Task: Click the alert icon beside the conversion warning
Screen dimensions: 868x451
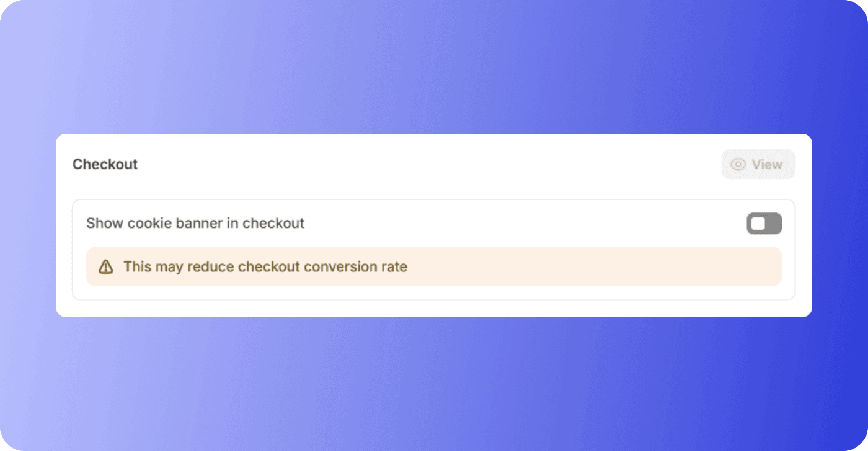Action: coord(107,266)
